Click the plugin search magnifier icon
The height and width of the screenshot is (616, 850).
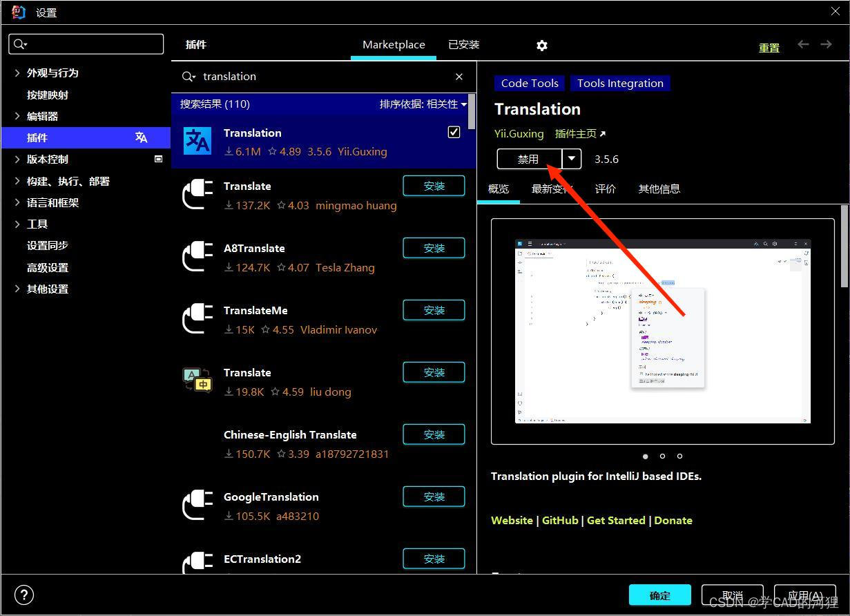188,77
